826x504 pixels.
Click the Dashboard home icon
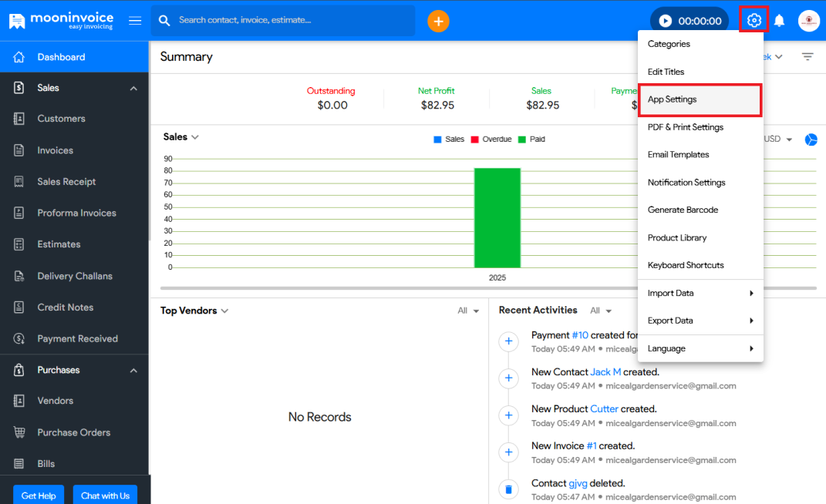click(x=19, y=57)
